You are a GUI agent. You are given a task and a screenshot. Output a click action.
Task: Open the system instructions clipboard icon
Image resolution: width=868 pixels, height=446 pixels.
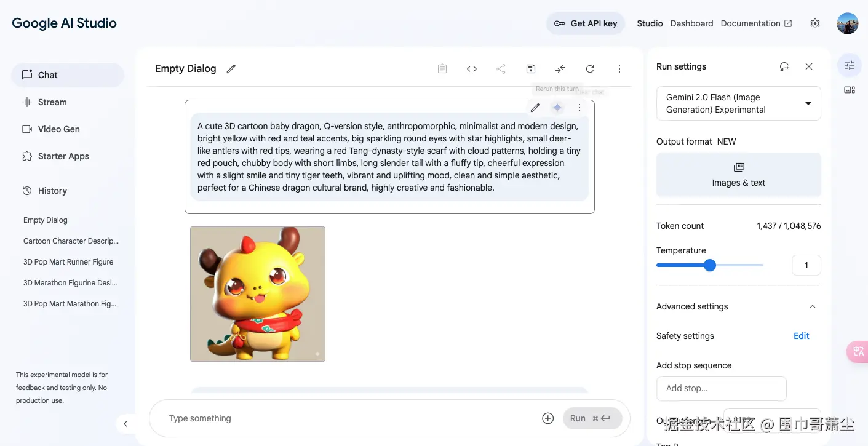[x=442, y=68]
